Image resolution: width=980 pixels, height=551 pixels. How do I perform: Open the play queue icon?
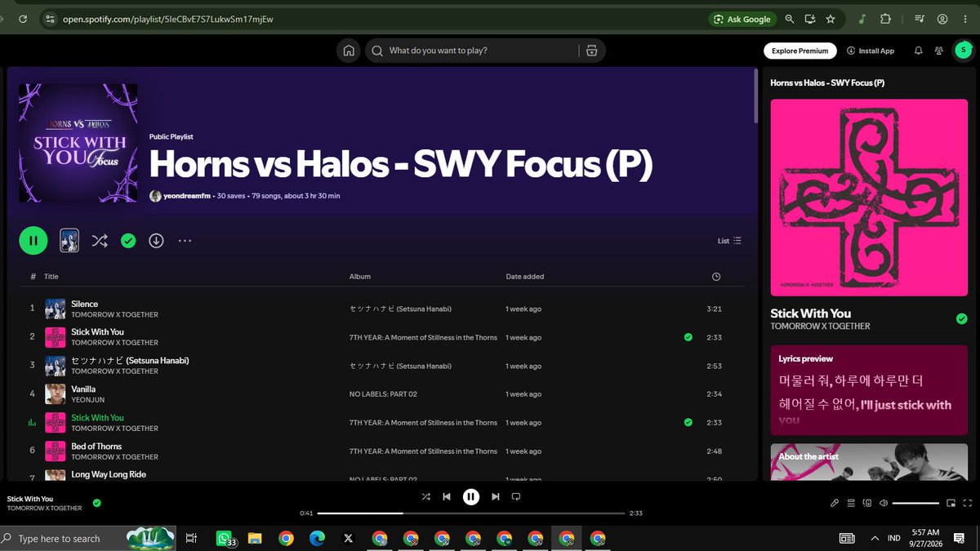pos(851,504)
